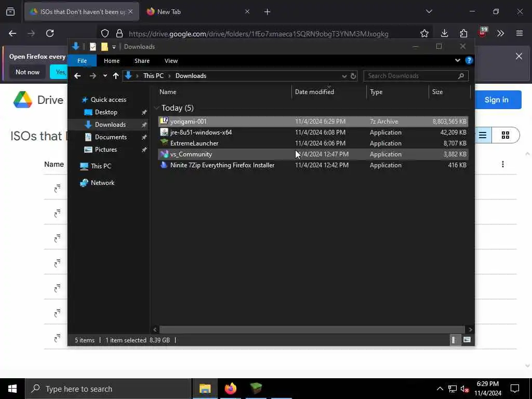Open Firefox View icon at top left
Image resolution: width=532 pixels, height=399 pixels.
pyautogui.click(x=10, y=11)
